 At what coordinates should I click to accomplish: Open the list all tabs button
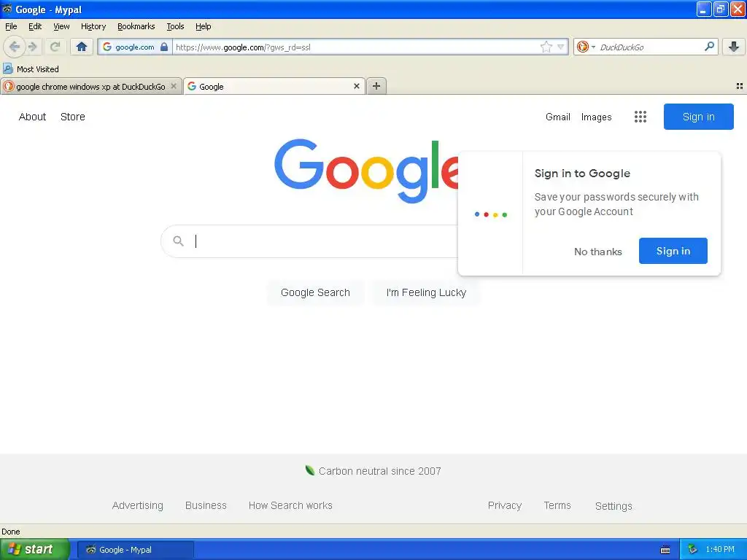pos(740,86)
